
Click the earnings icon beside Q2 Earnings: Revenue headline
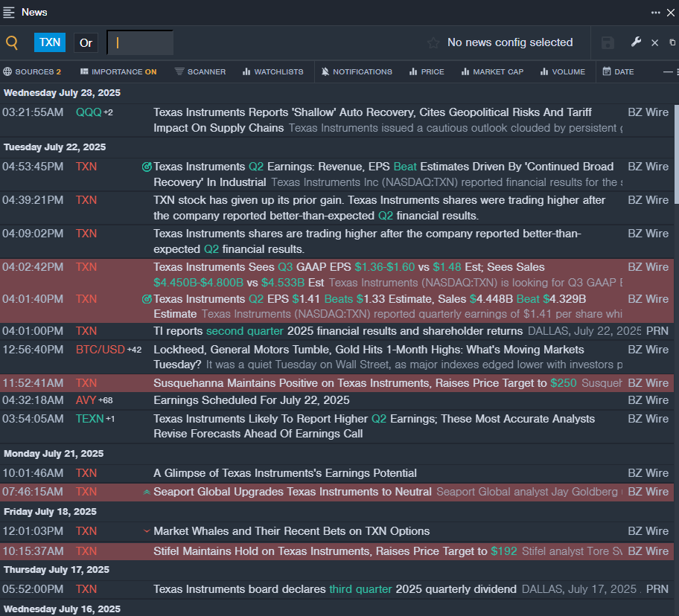pos(147,167)
